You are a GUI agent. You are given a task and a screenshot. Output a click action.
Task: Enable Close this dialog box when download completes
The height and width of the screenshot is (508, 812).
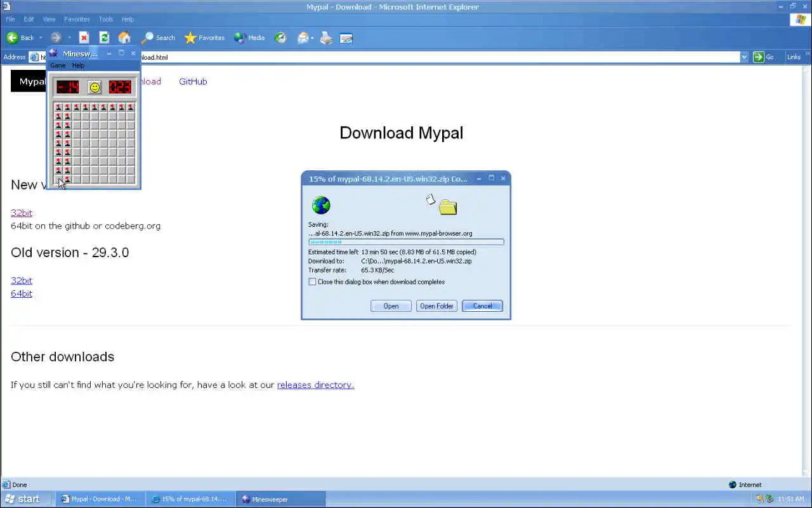pyautogui.click(x=312, y=282)
